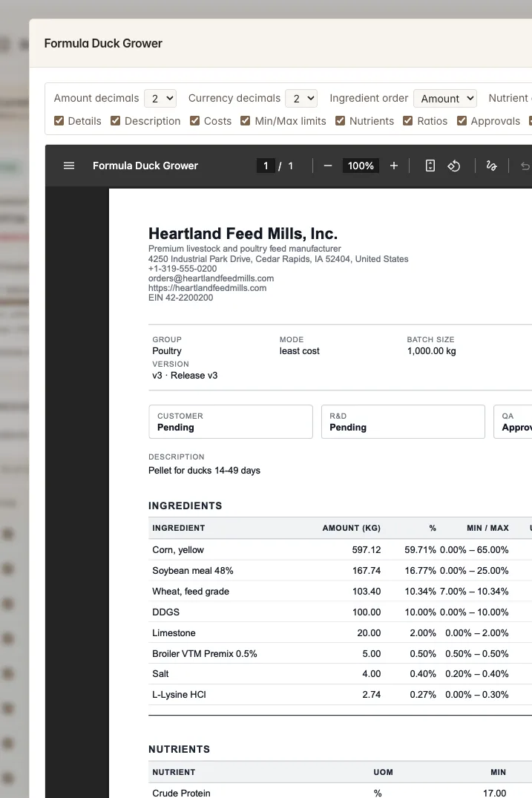Click the DDGS ingredient name
Viewport: 532px width, 798px height.
[x=165, y=612]
